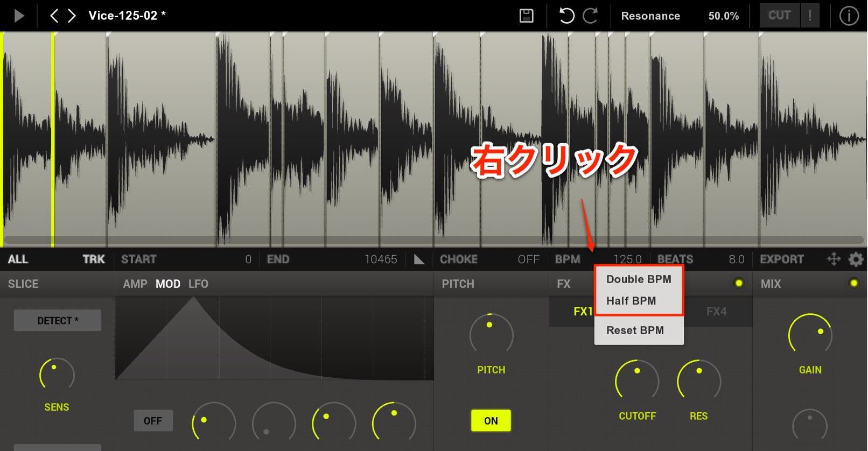Select ALL slices mode
Image resolution: width=868 pixels, height=451 pixels.
pos(18,259)
